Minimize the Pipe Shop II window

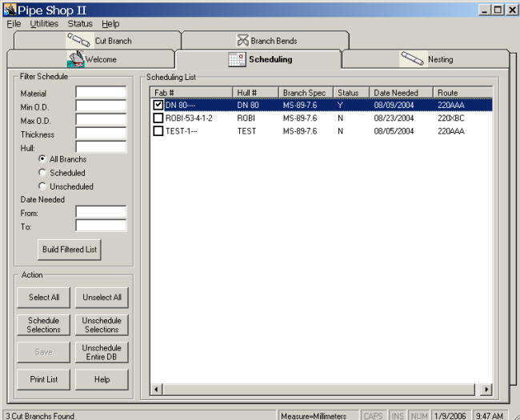pos(485,10)
